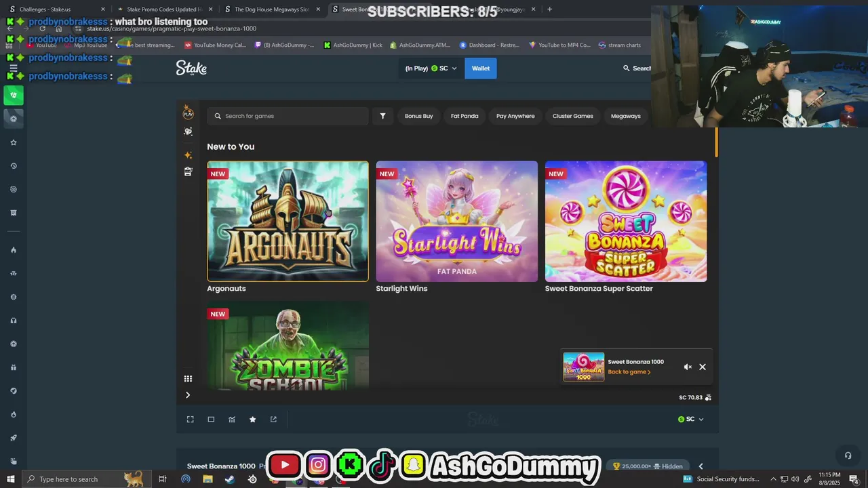Open the Challenges target icon in sidebar
This screenshot has height=488, width=868.
[14, 189]
